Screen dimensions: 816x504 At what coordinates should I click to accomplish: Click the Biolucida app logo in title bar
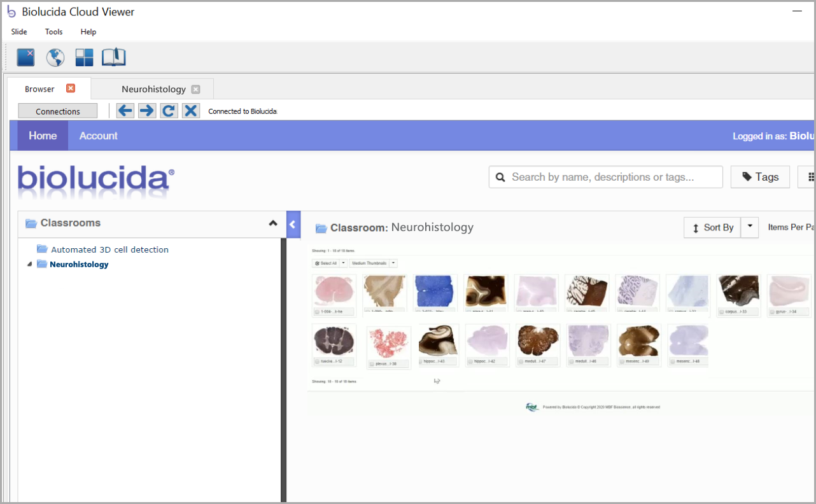point(11,11)
